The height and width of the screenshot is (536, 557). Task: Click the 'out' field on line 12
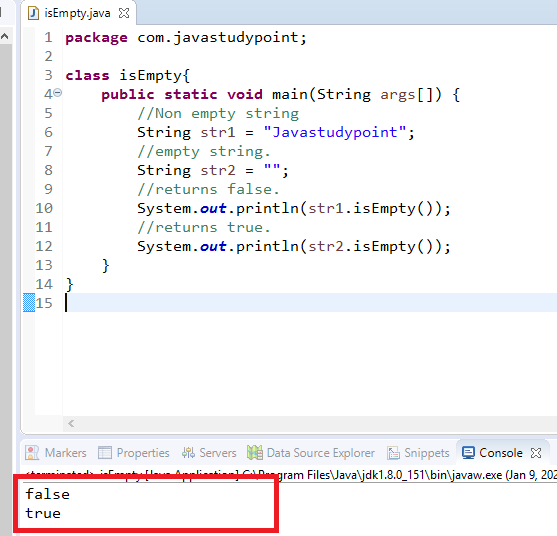pyautogui.click(x=213, y=247)
